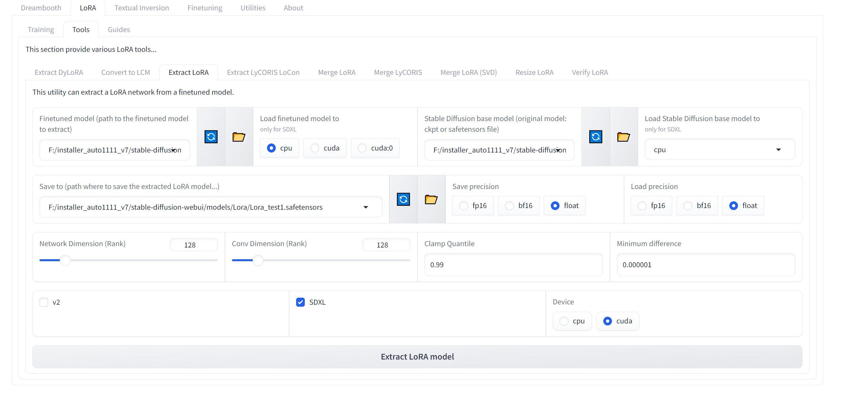Image resolution: width=868 pixels, height=395 pixels.
Task: Click the Extract LoRA model button
Action: [x=417, y=357]
